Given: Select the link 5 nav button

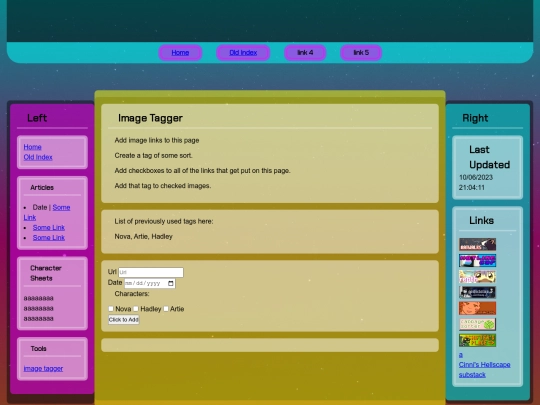Looking at the screenshot, I should coord(361,53).
